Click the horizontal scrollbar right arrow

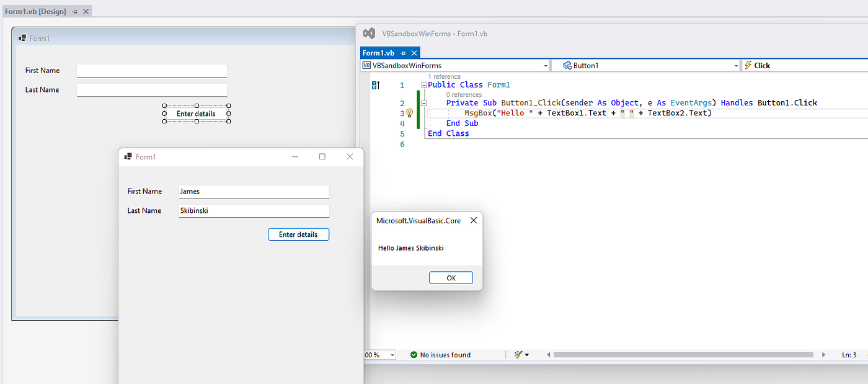click(823, 355)
